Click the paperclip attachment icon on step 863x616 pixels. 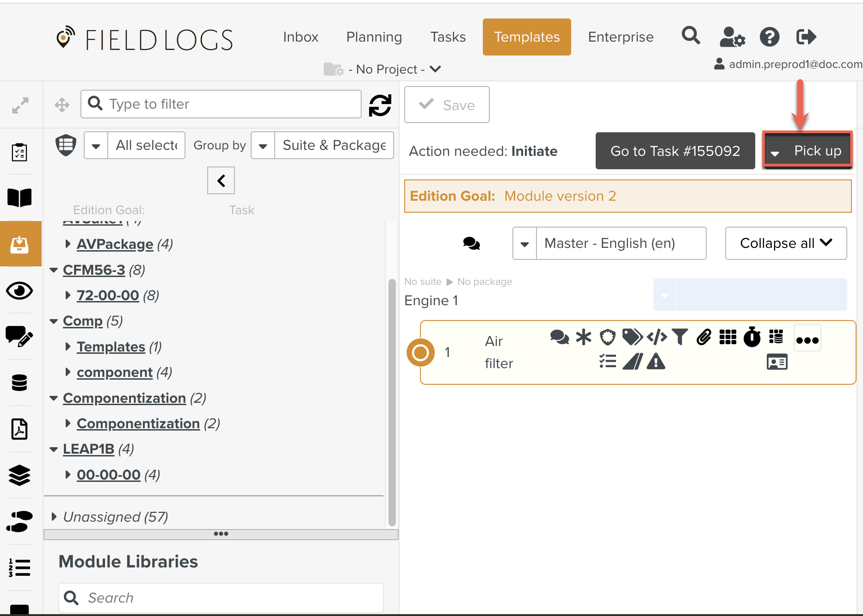[703, 337]
